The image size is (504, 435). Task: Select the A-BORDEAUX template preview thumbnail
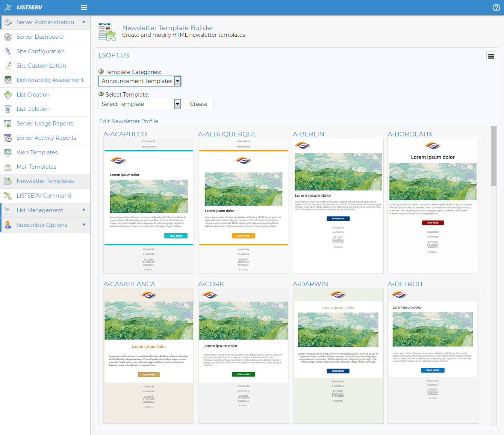433,206
